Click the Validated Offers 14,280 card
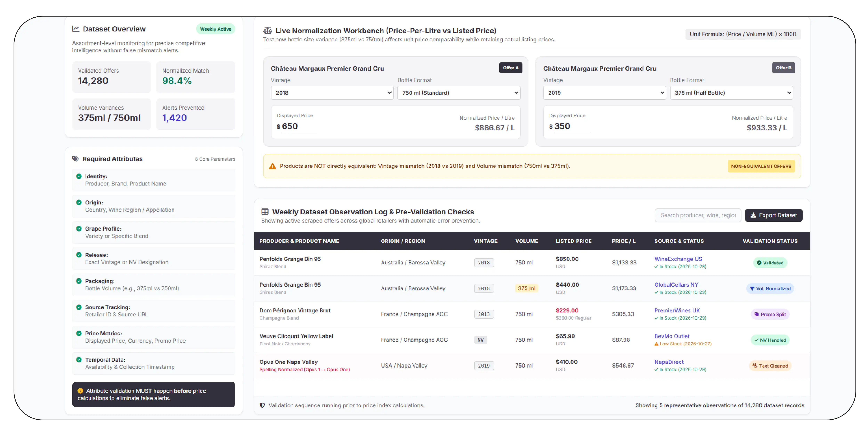Screen dimensions: 868x431 pos(111,77)
